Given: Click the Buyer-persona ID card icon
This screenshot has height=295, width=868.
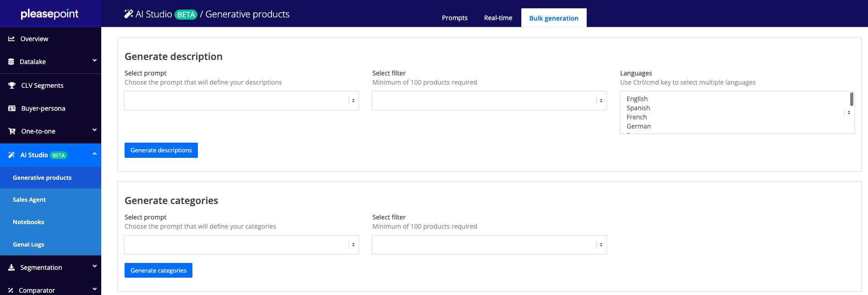Looking at the screenshot, I should (x=12, y=108).
